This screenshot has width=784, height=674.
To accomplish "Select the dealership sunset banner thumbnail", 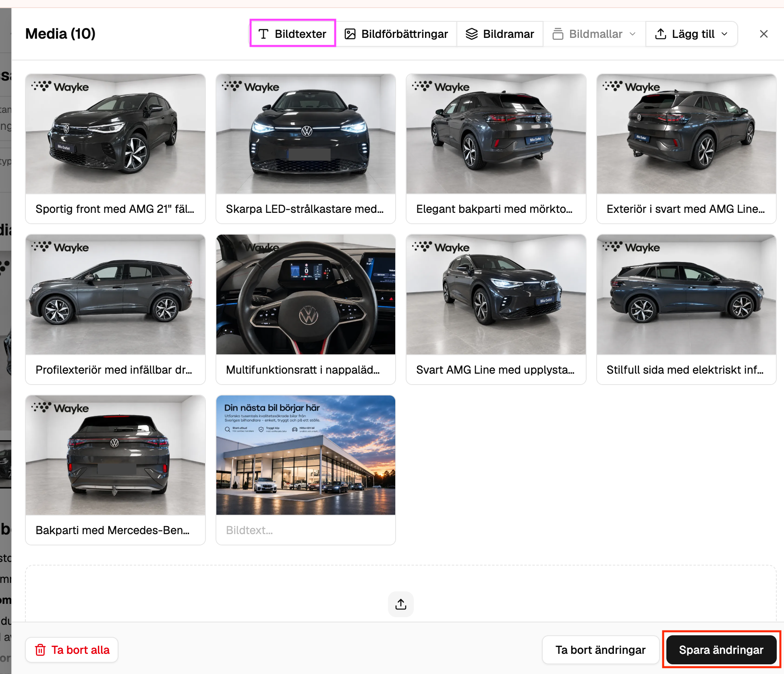I will pyautogui.click(x=306, y=455).
